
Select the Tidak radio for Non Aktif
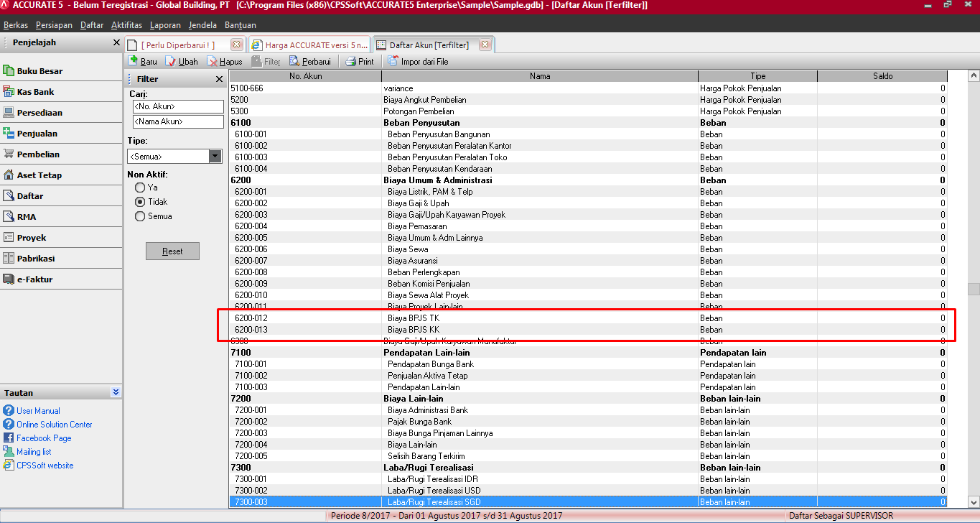click(x=140, y=202)
